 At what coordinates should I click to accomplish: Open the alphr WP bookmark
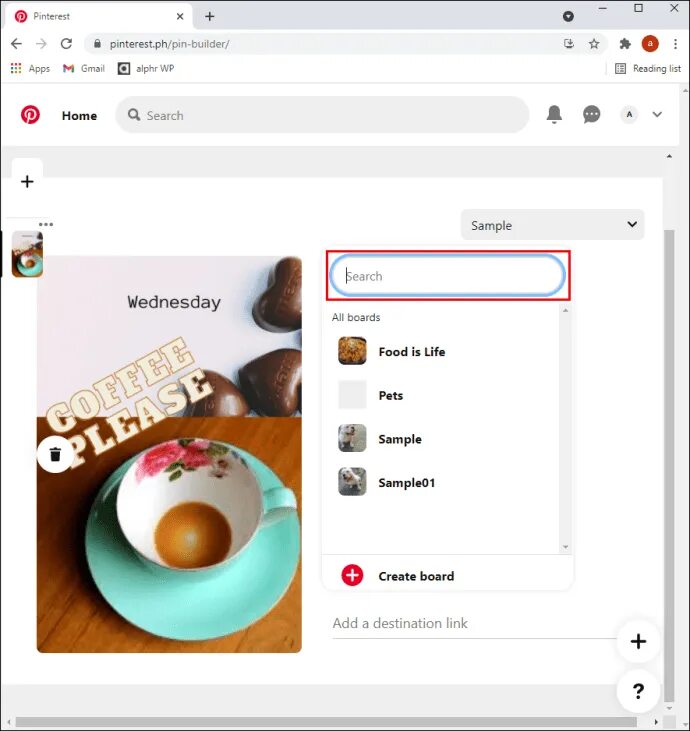pos(146,69)
